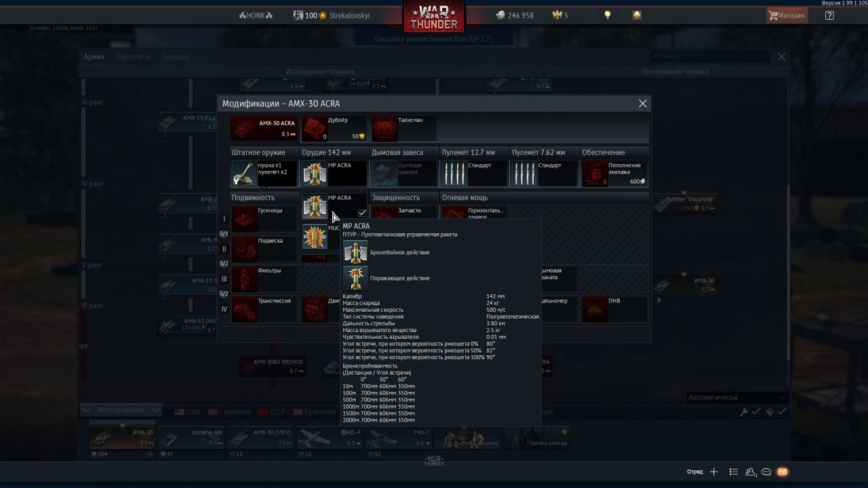868x488 pixels.
Task: Close the research tree window
Action: tap(781, 57)
